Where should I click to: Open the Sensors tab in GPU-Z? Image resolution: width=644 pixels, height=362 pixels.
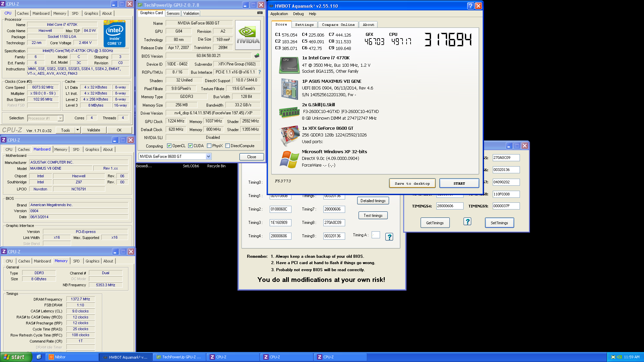tap(173, 13)
